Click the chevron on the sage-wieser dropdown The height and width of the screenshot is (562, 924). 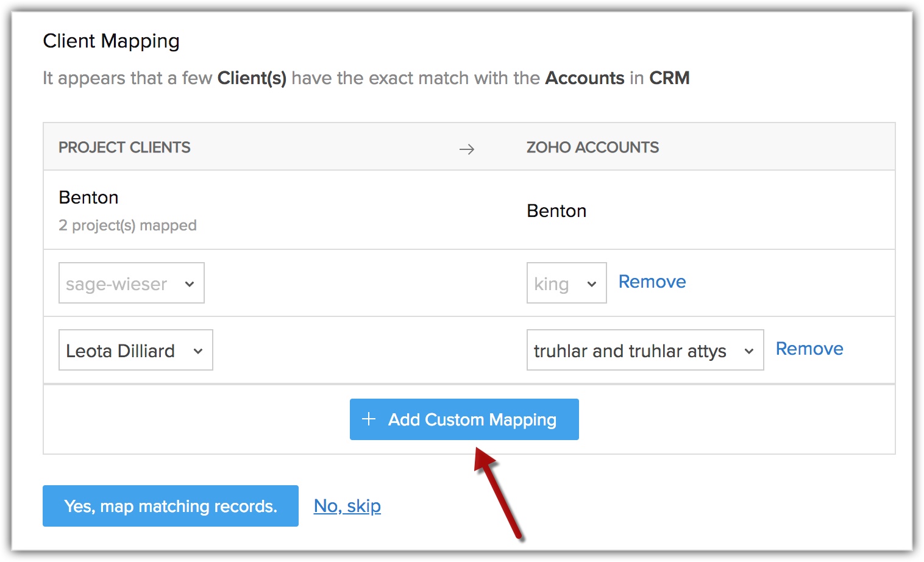pos(190,284)
